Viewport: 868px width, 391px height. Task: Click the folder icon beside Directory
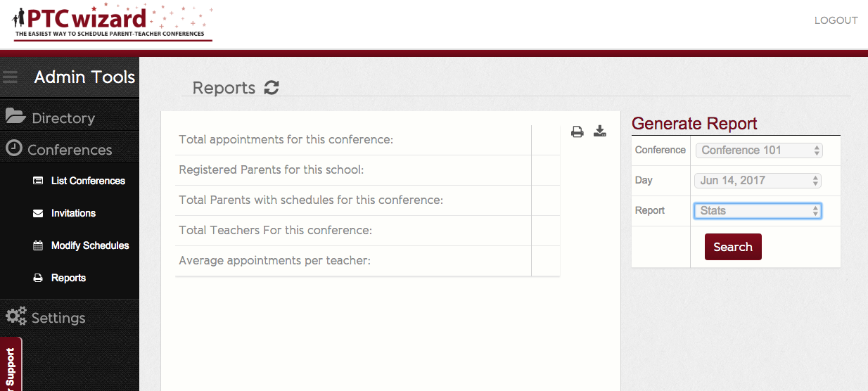(15, 116)
